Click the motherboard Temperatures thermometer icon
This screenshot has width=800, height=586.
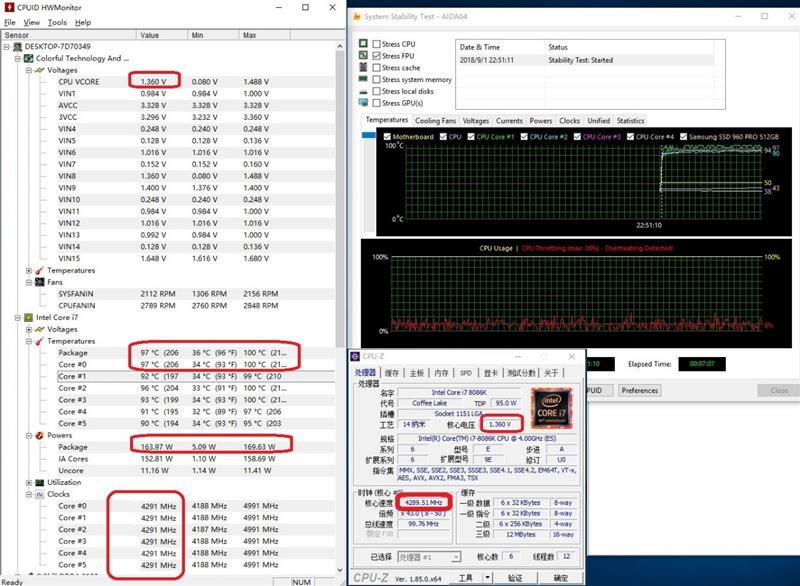tap(40, 270)
